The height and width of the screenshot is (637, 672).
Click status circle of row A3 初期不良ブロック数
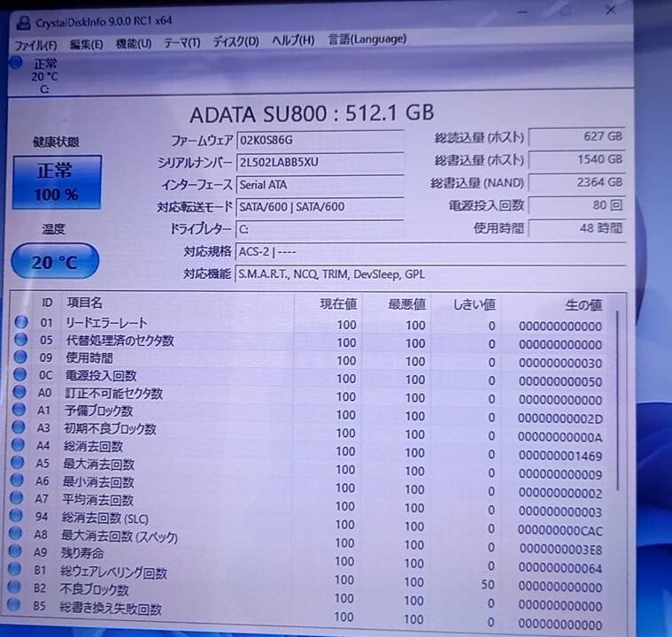pyautogui.click(x=19, y=426)
